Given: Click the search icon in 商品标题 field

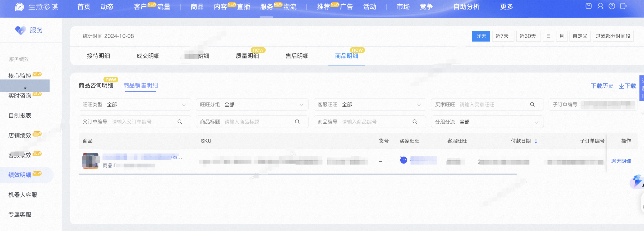Looking at the screenshot, I should point(297,122).
